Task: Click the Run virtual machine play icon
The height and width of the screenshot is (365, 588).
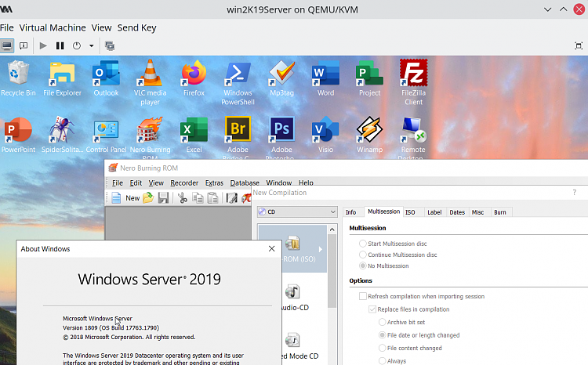Action: 43,45
